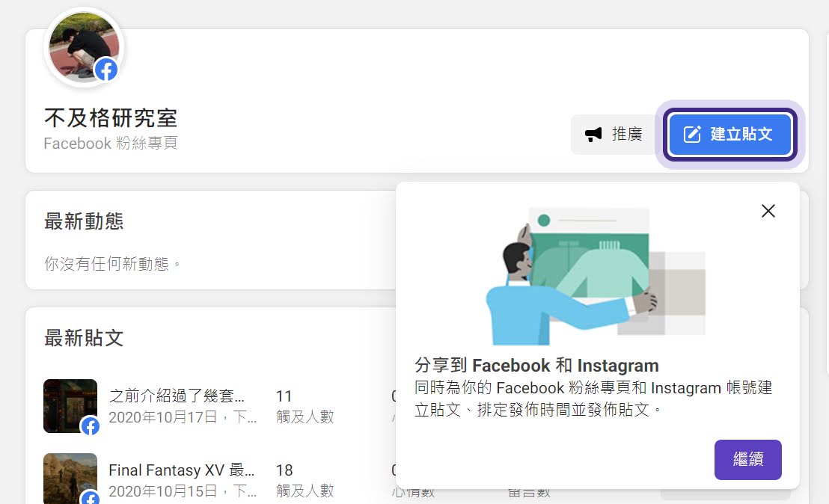Click popup description 同時為你的 Facebook 粉絲專頁
Screen dimensions: 829x504
593,399
